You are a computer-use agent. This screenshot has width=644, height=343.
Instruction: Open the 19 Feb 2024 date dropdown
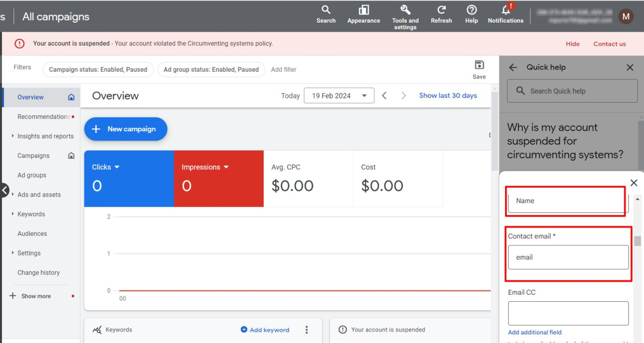pos(339,96)
